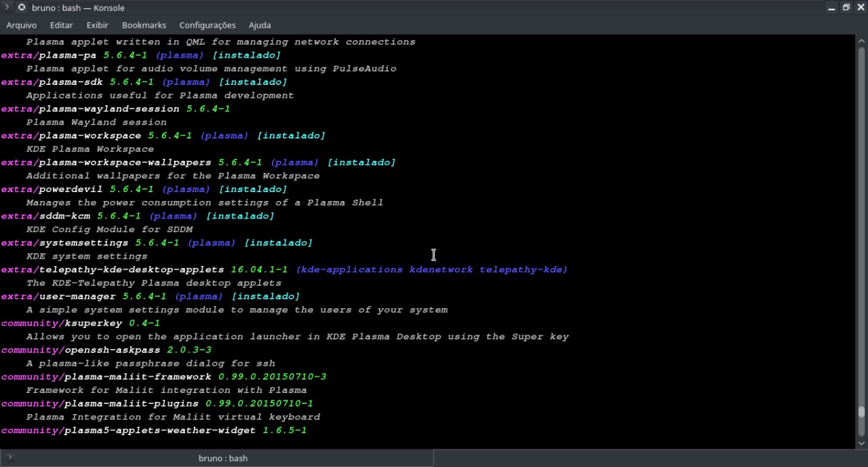Click the text 'KDE system settings'
This screenshot has height=467, width=868.
point(87,256)
